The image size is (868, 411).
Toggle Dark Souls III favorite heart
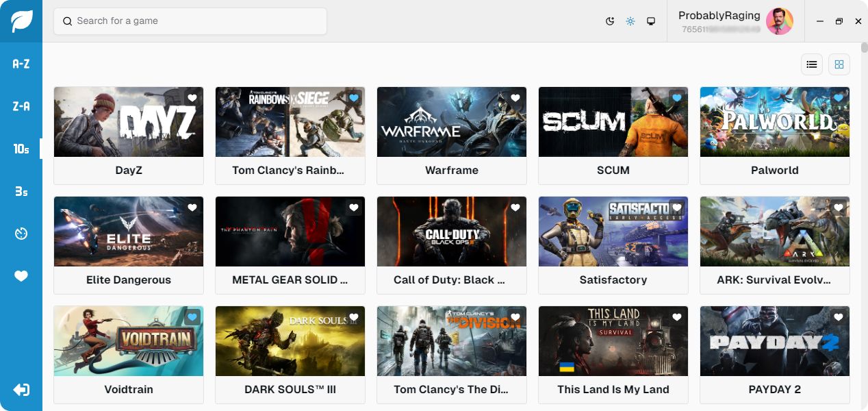click(x=354, y=317)
